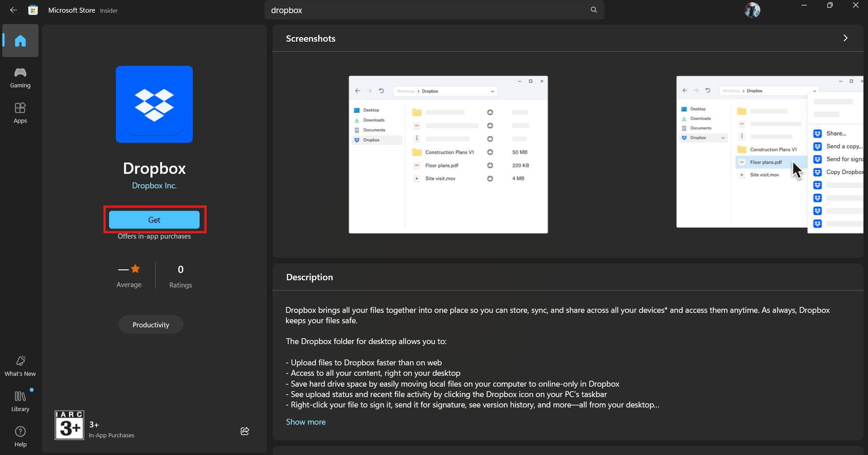Click the IARC 3+ age rating badge
868x455 pixels.
click(69, 425)
